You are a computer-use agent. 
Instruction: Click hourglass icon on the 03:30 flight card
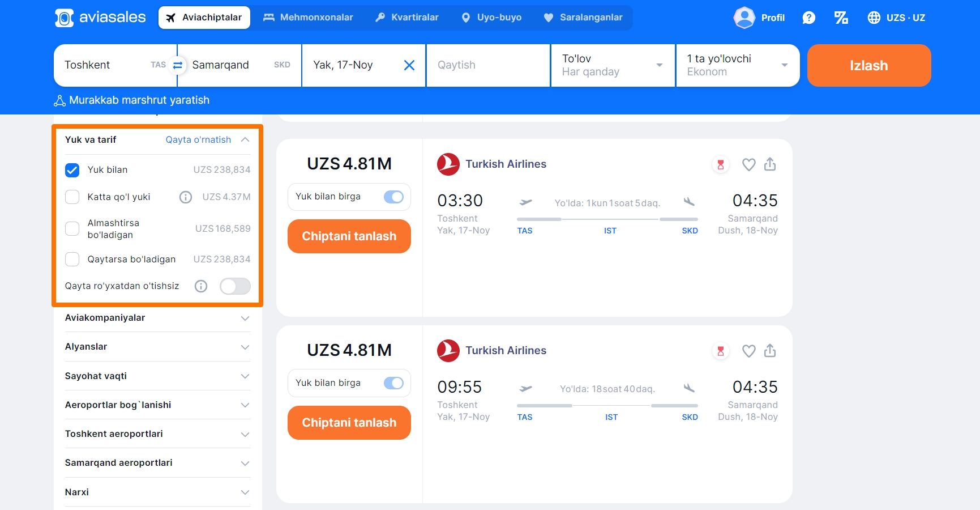(721, 164)
